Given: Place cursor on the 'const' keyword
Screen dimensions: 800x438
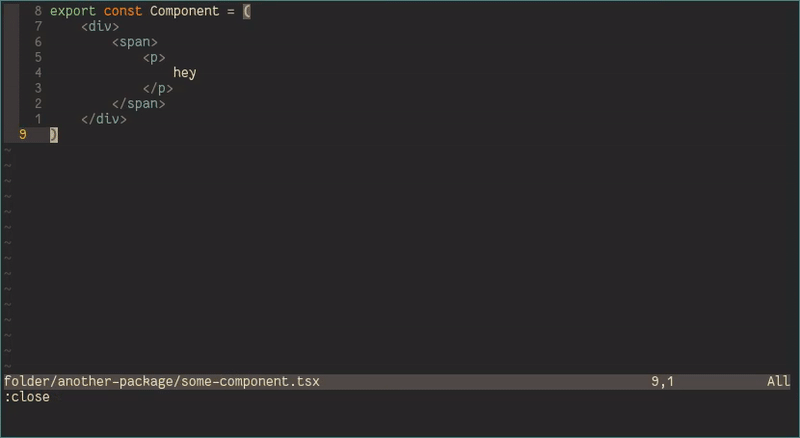Looking at the screenshot, I should point(123,11).
